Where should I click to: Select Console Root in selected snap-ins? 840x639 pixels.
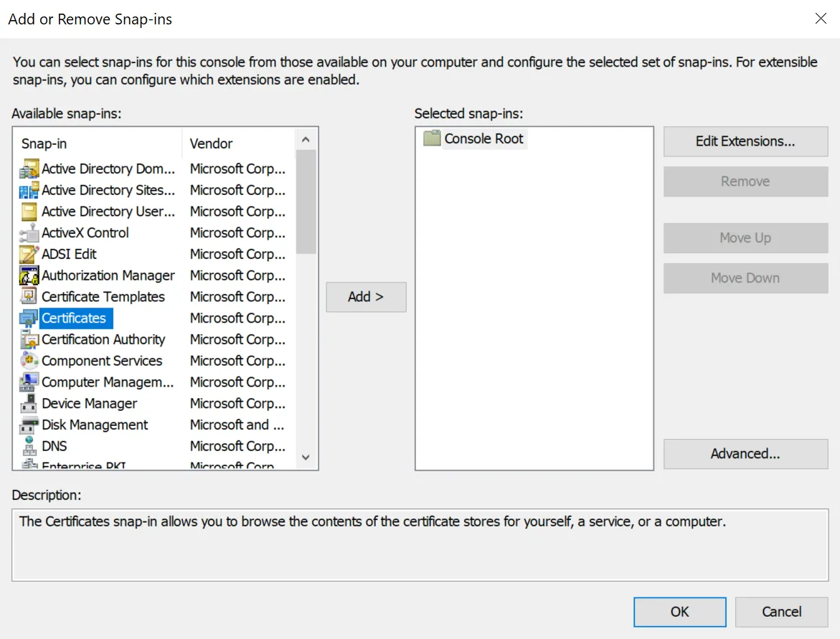tap(483, 138)
